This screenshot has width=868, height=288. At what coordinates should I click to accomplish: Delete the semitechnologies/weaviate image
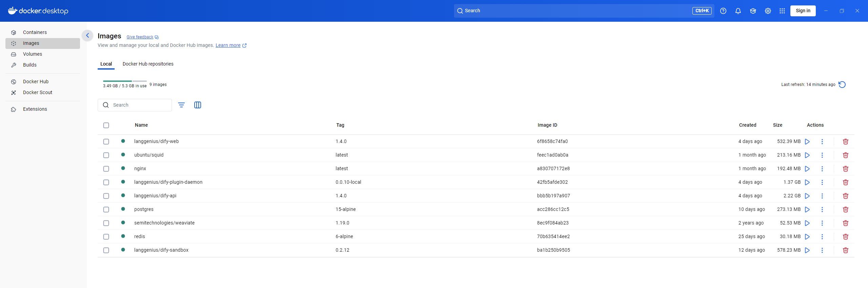tap(846, 223)
